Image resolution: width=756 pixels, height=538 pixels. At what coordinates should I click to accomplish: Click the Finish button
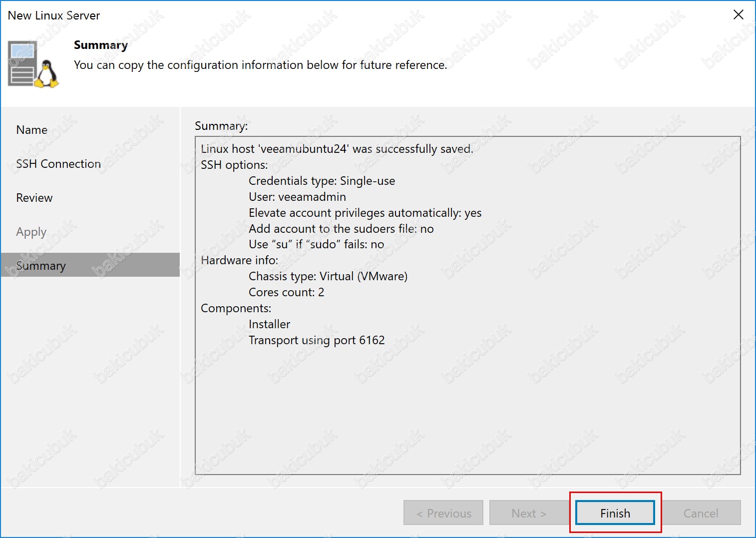tap(615, 513)
